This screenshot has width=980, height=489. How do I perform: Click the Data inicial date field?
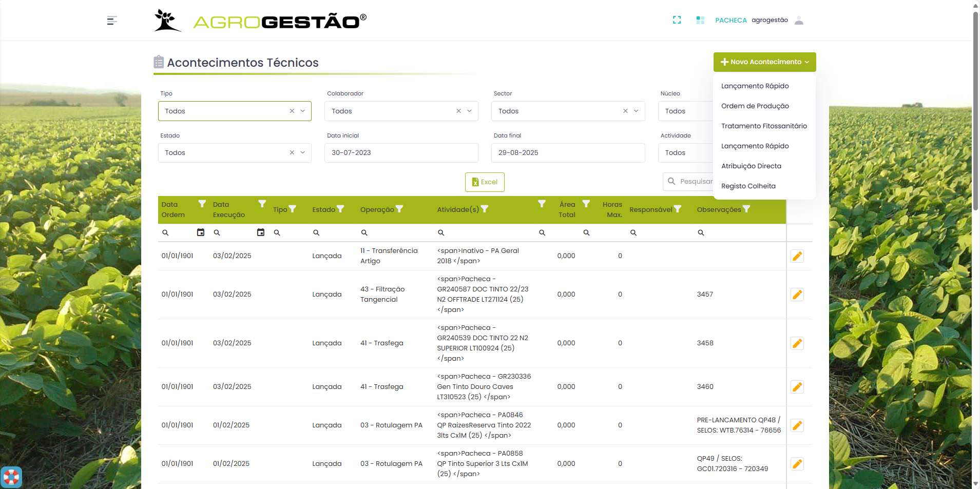[x=401, y=153]
